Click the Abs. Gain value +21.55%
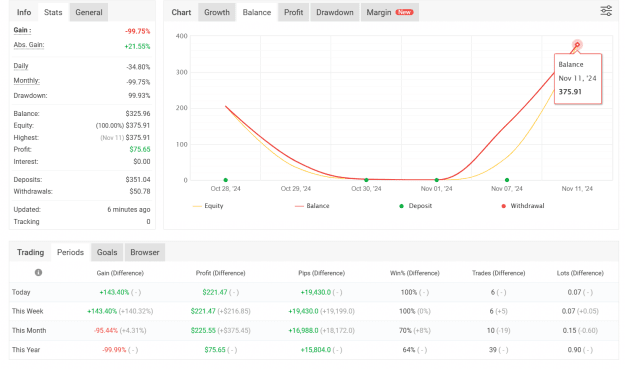Image resolution: width=625 pixels, height=369 pixels. (137, 47)
